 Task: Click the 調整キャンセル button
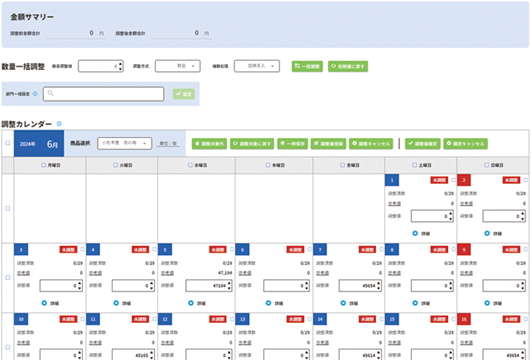coord(371,144)
